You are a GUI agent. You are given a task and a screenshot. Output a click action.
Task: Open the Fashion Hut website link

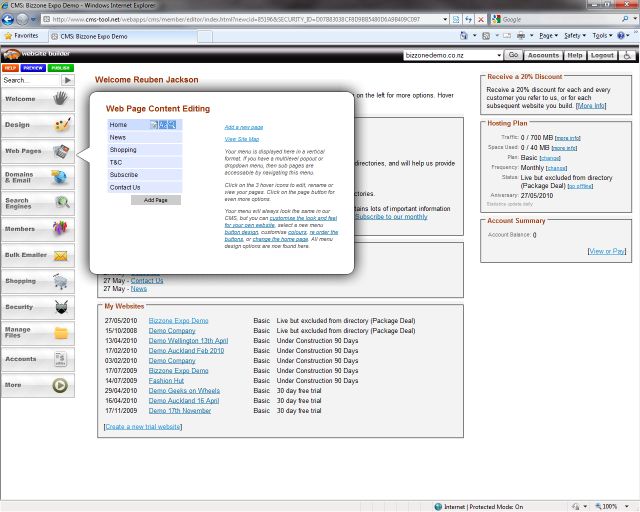[x=166, y=381]
